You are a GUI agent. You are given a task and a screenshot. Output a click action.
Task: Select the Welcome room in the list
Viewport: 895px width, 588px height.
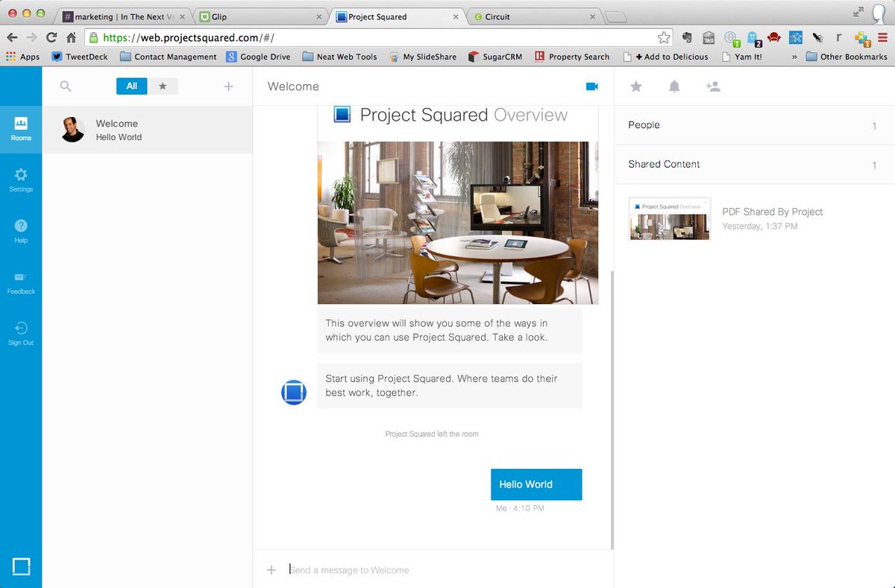click(148, 130)
